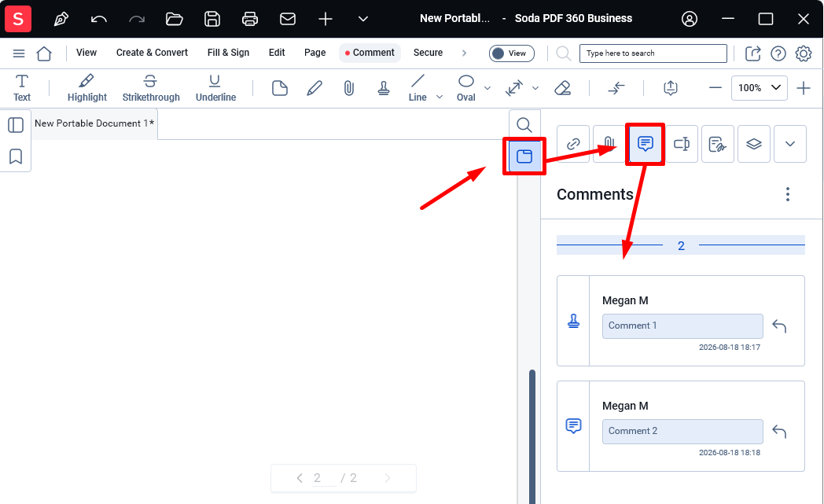Screen dimensions: 824x504
Task: Select the measuring distance tool
Action: [514, 88]
